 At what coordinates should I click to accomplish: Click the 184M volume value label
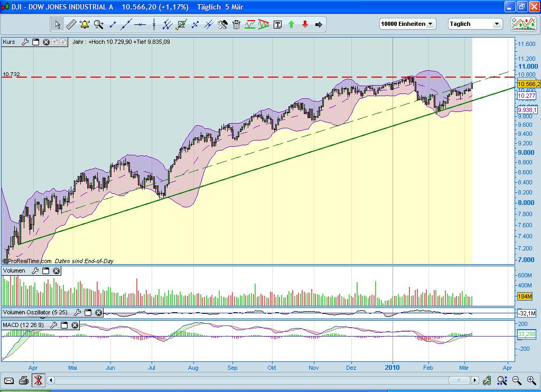(x=525, y=296)
